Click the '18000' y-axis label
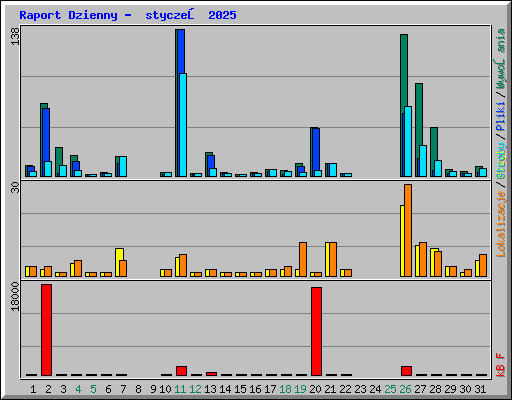 (x=15, y=297)
